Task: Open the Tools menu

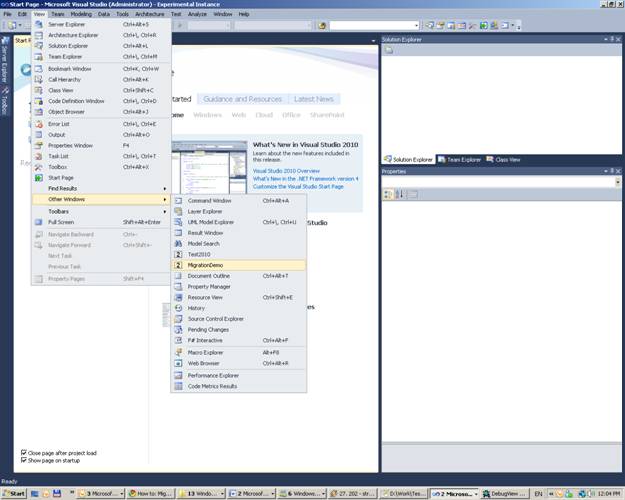Action: coord(122,14)
